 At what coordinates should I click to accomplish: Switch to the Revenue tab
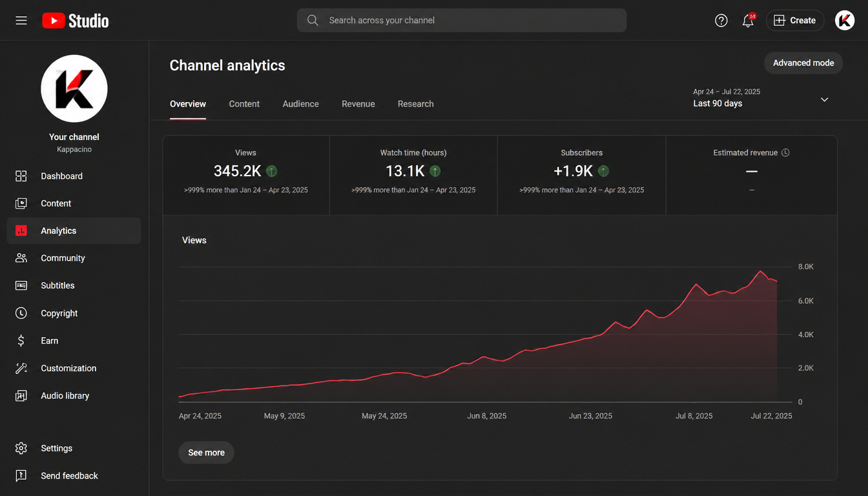tap(358, 104)
